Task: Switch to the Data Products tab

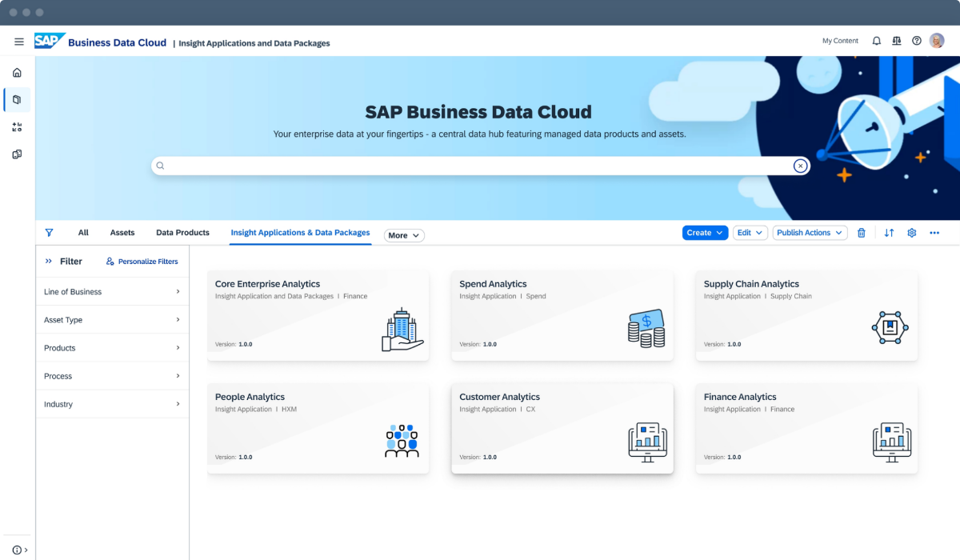Action: click(x=182, y=233)
